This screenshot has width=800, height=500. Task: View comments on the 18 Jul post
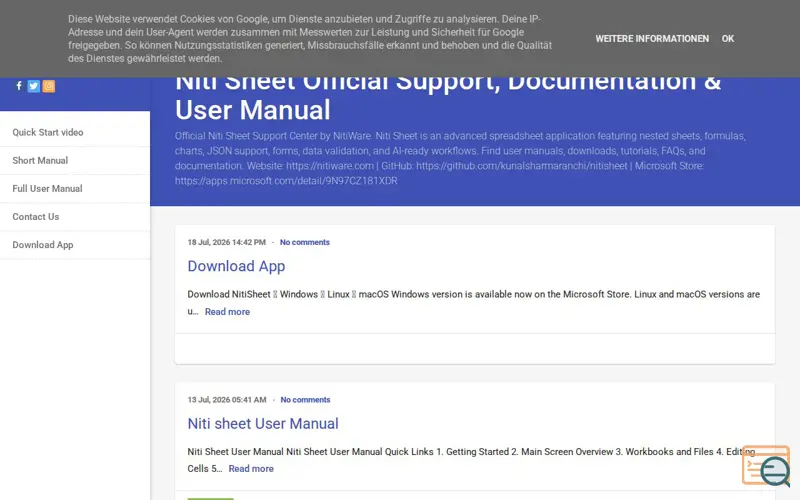305,242
